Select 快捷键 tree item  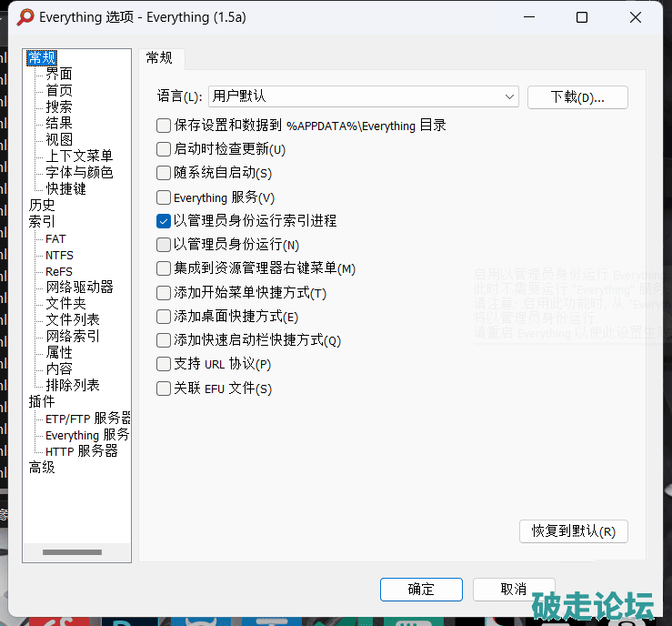click(x=66, y=189)
